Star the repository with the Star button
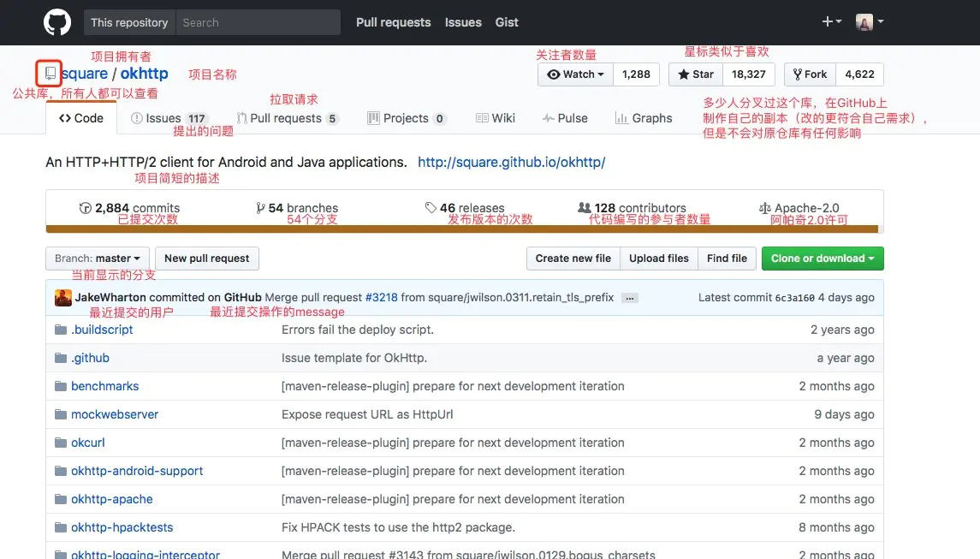Viewport: 980px width, 559px height. 696,74
